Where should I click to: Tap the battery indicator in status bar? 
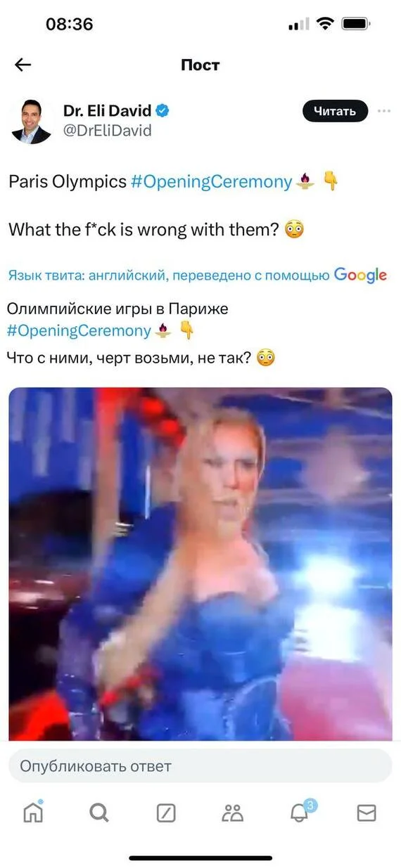click(x=357, y=24)
